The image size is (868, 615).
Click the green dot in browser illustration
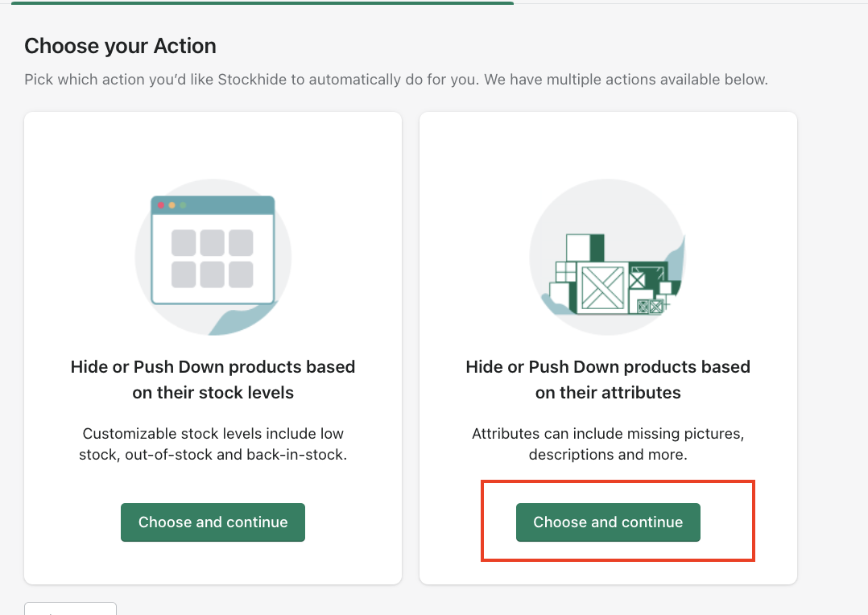point(183,205)
